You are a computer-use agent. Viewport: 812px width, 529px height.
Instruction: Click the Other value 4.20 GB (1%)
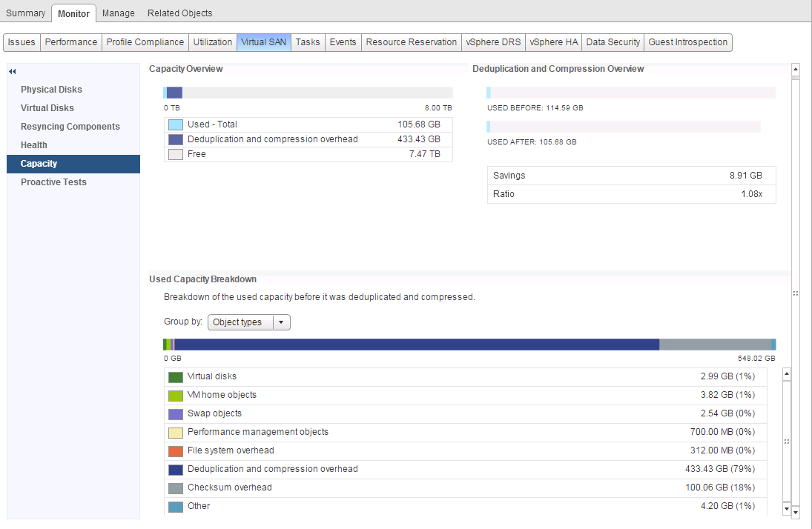click(727, 506)
